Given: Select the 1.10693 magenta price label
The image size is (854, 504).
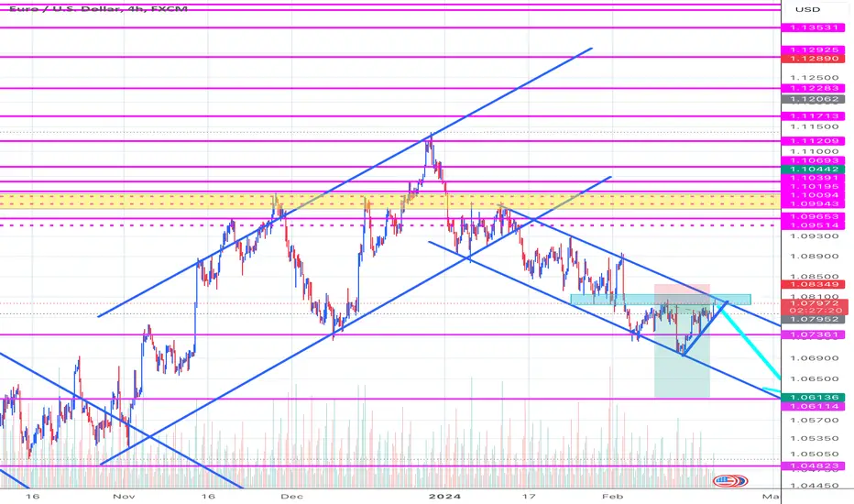Looking at the screenshot, I should (813, 160).
